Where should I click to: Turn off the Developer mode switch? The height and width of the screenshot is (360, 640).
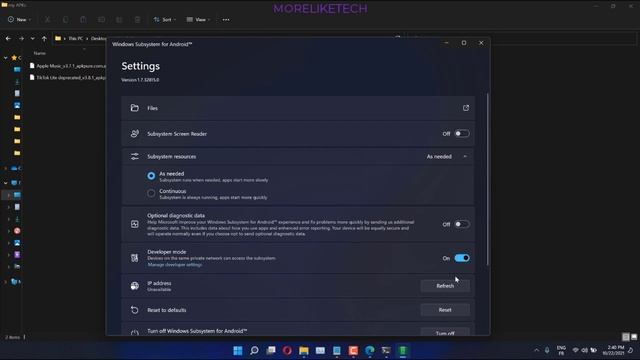point(462,258)
